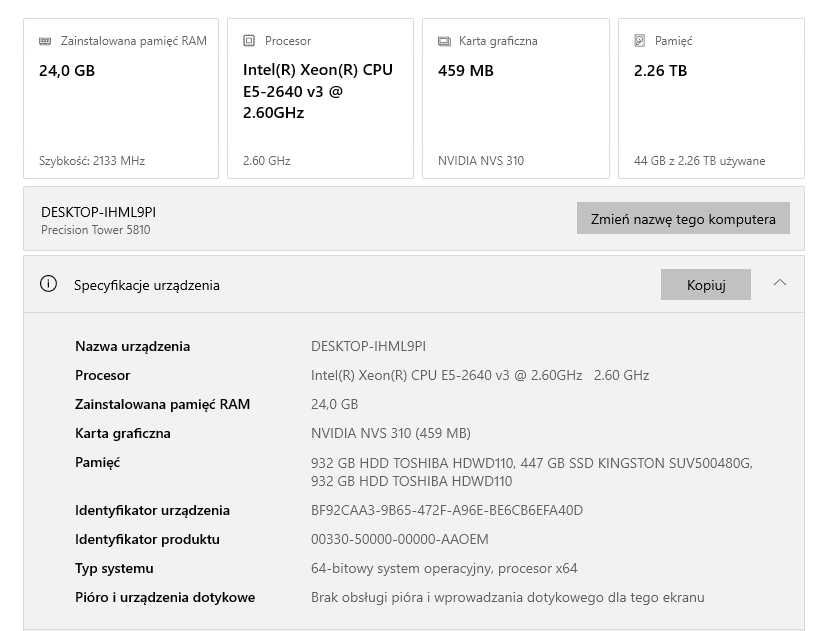Select the 932 GB HDD TOSHIBA storage value
The height and width of the screenshot is (631, 826).
coord(532,472)
